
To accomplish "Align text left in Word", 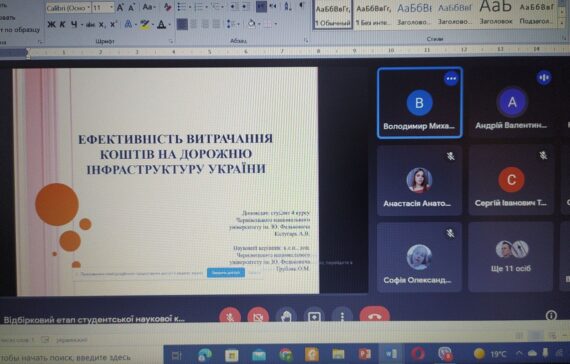I will click(182, 24).
